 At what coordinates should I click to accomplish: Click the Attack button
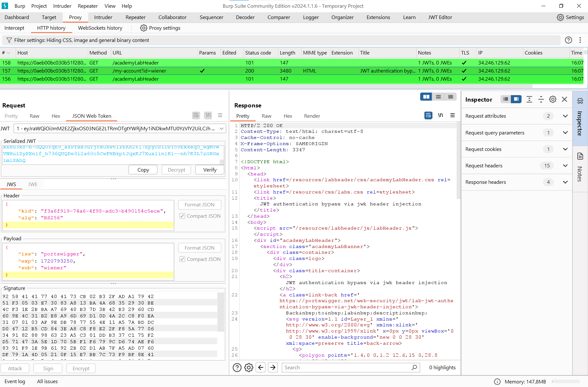(15, 369)
